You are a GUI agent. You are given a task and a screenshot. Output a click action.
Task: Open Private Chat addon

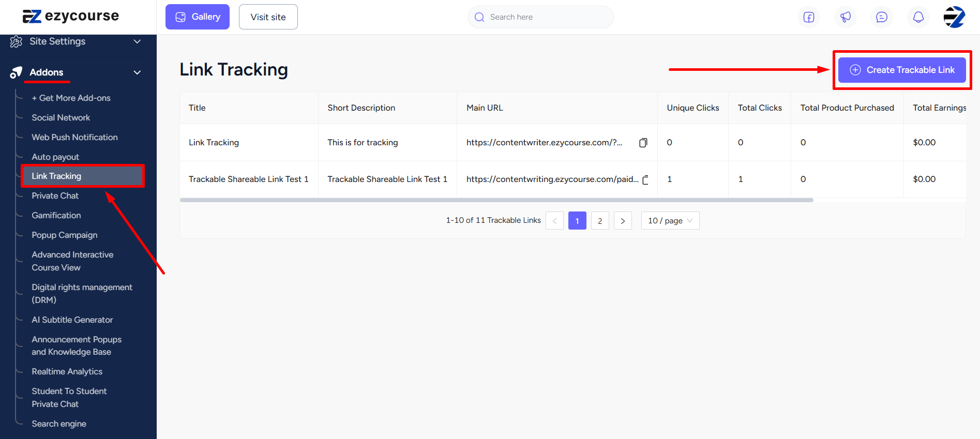point(55,196)
